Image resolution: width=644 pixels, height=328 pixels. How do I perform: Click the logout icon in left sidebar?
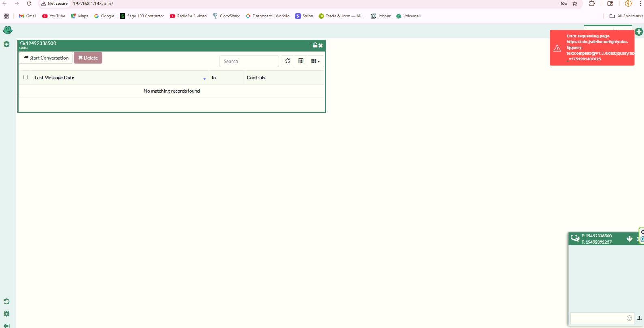[x=6, y=326]
